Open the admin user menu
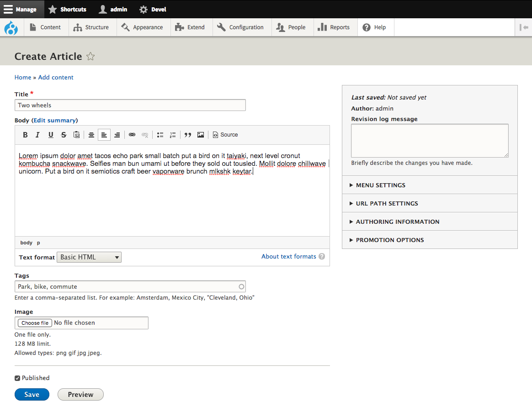532x407 pixels. (x=113, y=9)
